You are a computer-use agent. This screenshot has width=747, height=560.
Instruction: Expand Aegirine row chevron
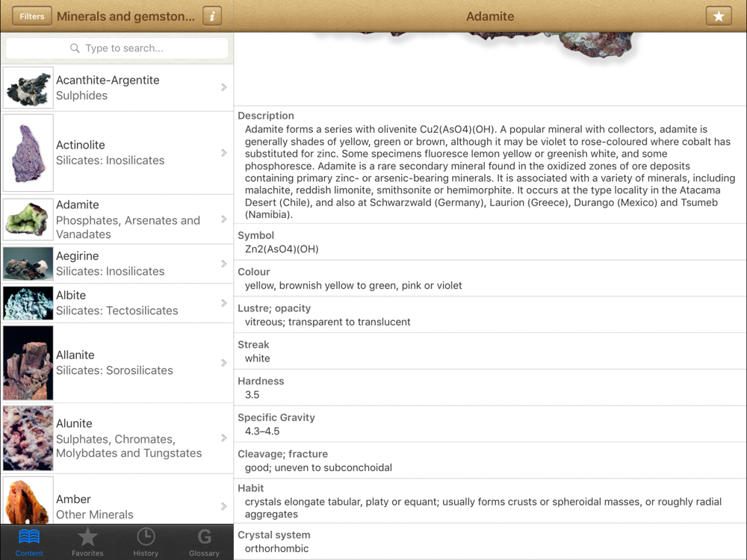(224, 264)
